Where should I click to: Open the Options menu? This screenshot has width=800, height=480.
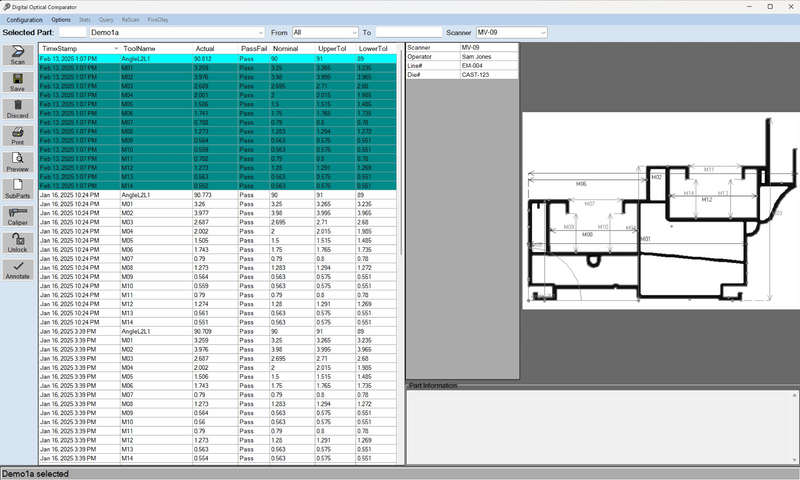click(61, 19)
